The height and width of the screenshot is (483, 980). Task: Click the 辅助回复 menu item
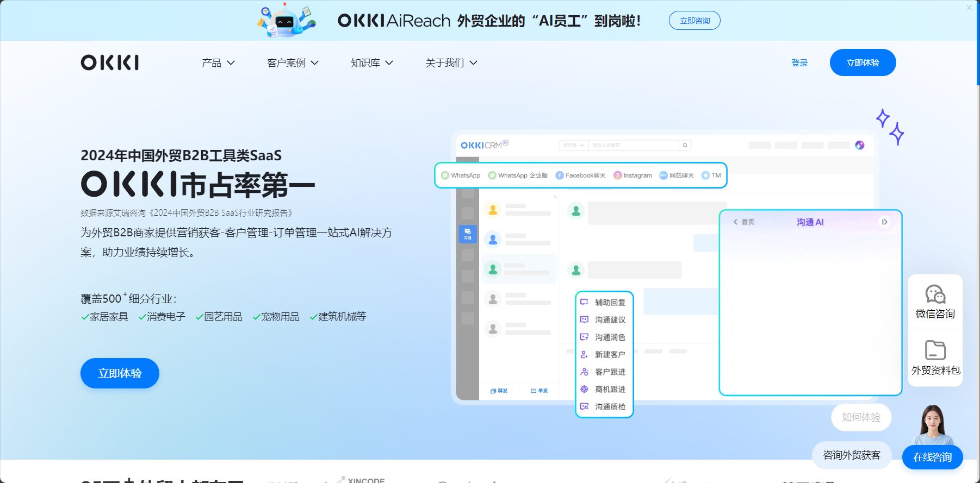604,303
